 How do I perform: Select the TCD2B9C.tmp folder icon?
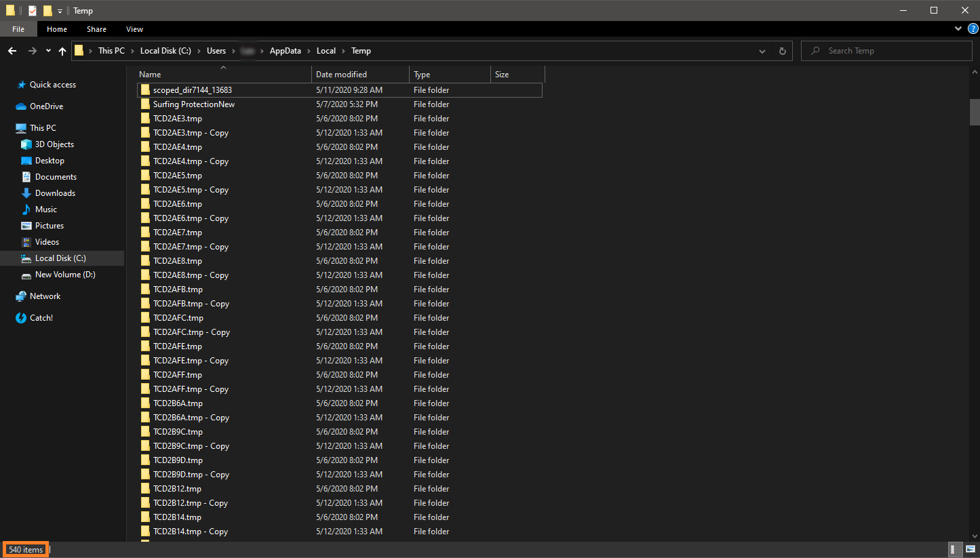(x=145, y=432)
